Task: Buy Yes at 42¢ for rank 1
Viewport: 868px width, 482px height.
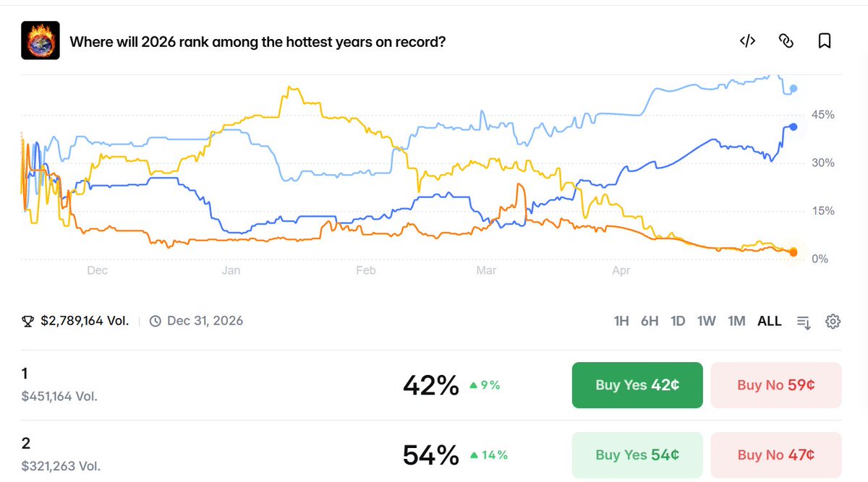Action: point(637,385)
